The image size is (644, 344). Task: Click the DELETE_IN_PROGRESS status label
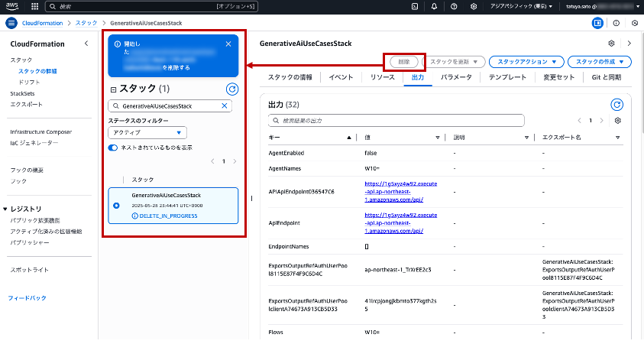(x=168, y=216)
